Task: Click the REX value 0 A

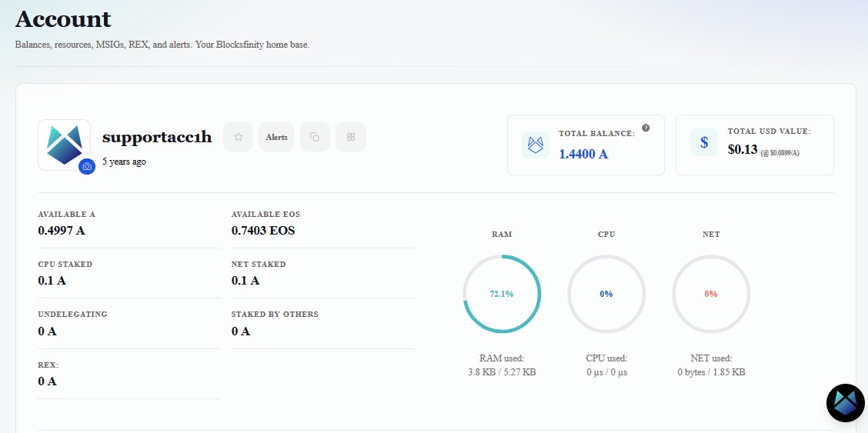Action: coord(47,381)
